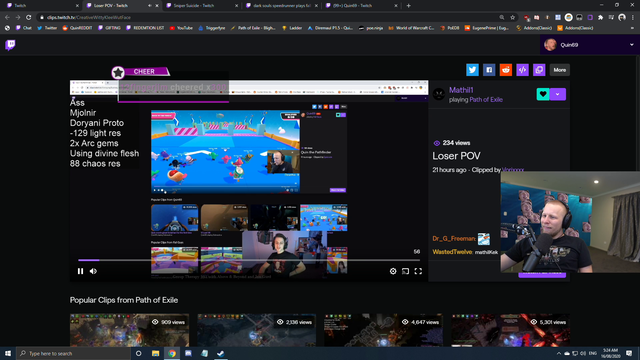
Task: Switch the clip to fullscreen
Action: click(418, 271)
